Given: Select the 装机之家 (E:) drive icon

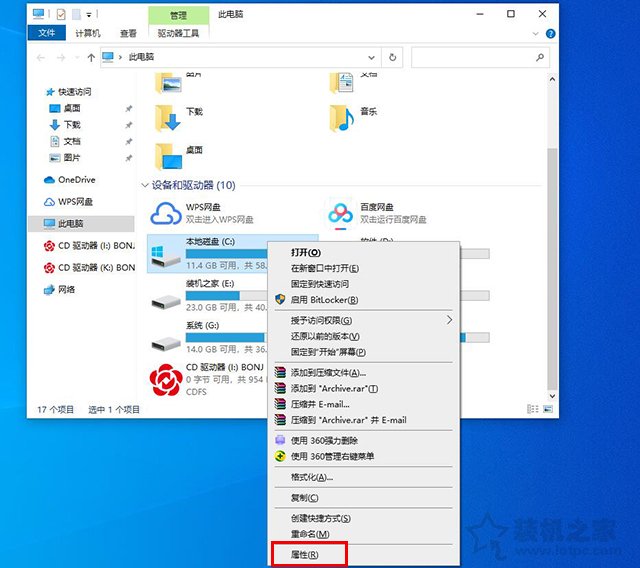Looking at the screenshot, I should [166, 302].
